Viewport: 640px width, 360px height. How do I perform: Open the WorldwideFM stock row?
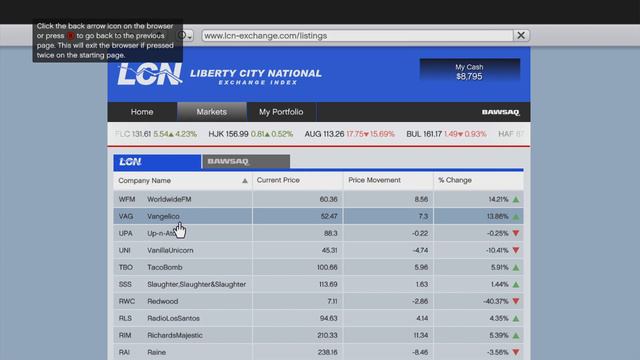coord(318,199)
